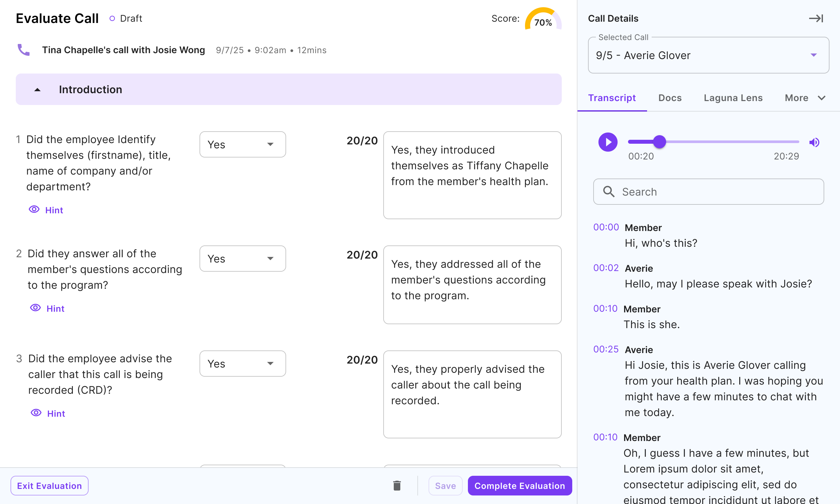This screenshot has width=840, height=504.
Task: Jump to 00:10 before 'This is she.'
Action: coord(605,308)
